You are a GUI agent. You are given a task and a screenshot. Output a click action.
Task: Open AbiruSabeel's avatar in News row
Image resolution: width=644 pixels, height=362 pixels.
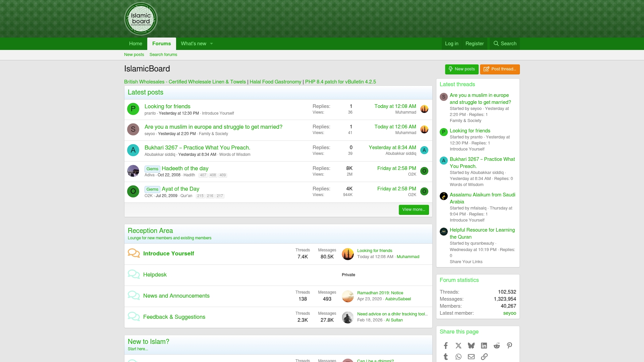[x=348, y=296]
